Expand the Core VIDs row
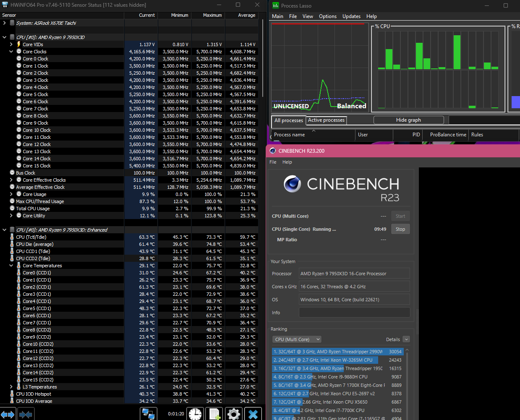 click(x=11, y=44)
